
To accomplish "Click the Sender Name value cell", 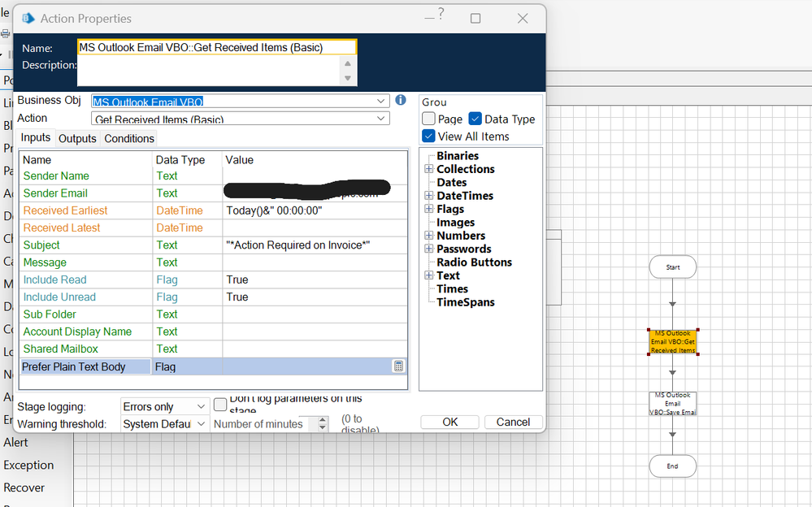I will 315,175.
